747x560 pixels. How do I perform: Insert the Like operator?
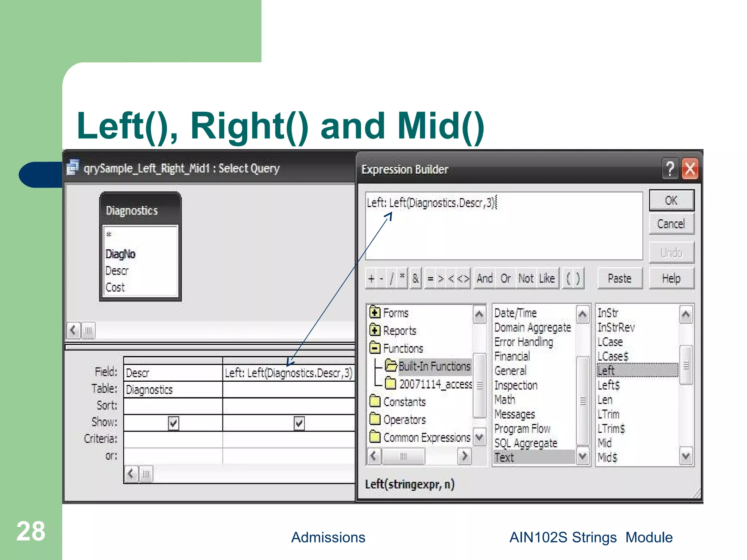547,279
